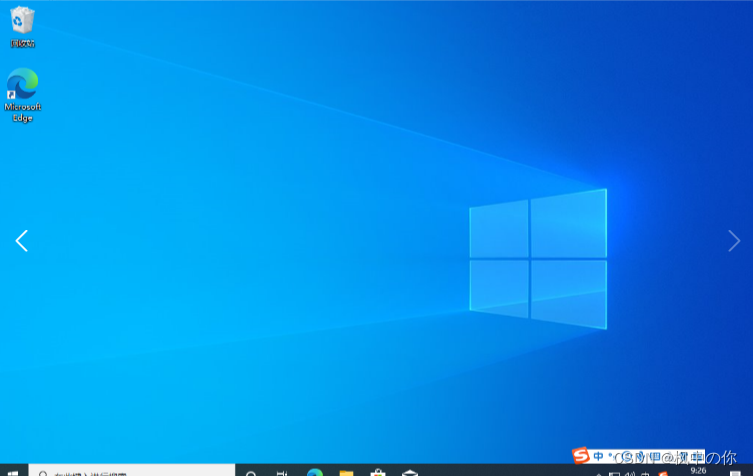Click the taskbar clock showing 9:26
The image size is (753, 476).
click(698, 471)
